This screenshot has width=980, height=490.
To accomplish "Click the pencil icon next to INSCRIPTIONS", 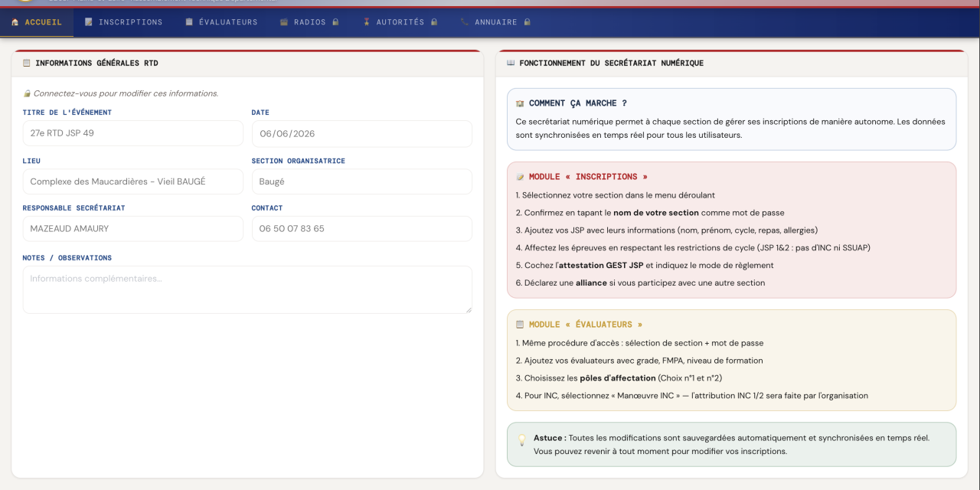I will point(90,22).
